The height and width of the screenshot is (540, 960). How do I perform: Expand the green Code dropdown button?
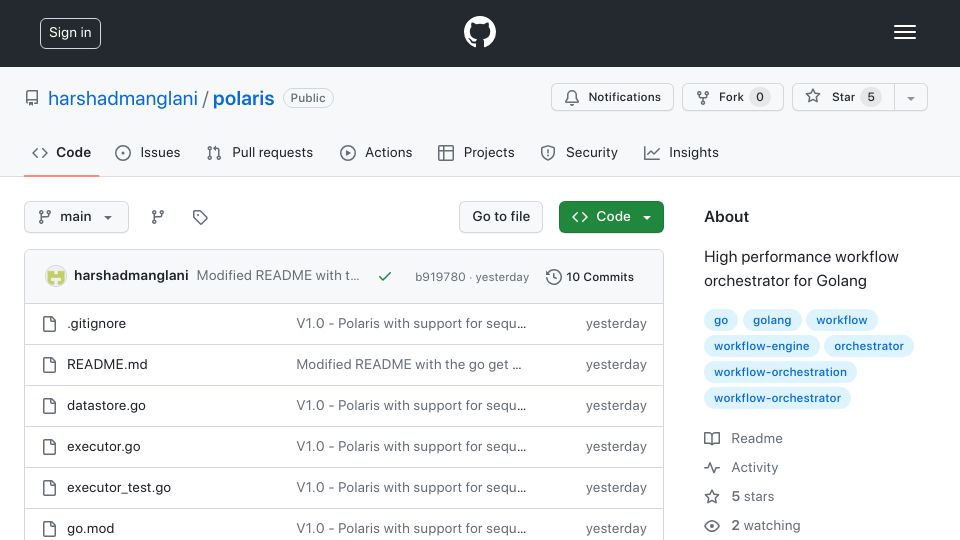click(x=611, y=217)
